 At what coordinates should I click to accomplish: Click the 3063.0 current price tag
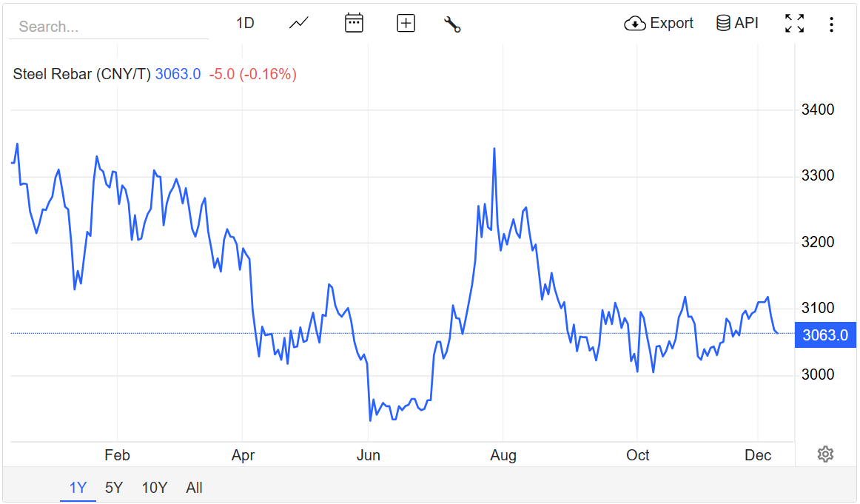[824, 335]
